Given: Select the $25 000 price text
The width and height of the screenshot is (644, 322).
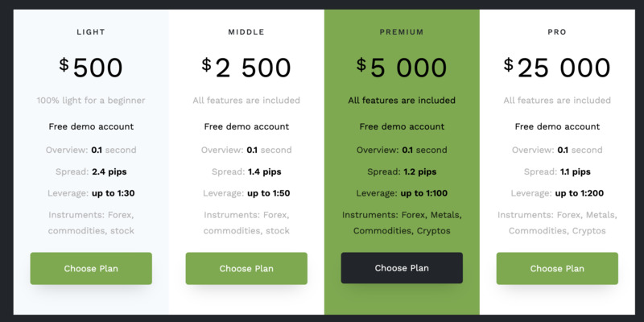Looking at the screenshot, I should click(x=557, y=68).
